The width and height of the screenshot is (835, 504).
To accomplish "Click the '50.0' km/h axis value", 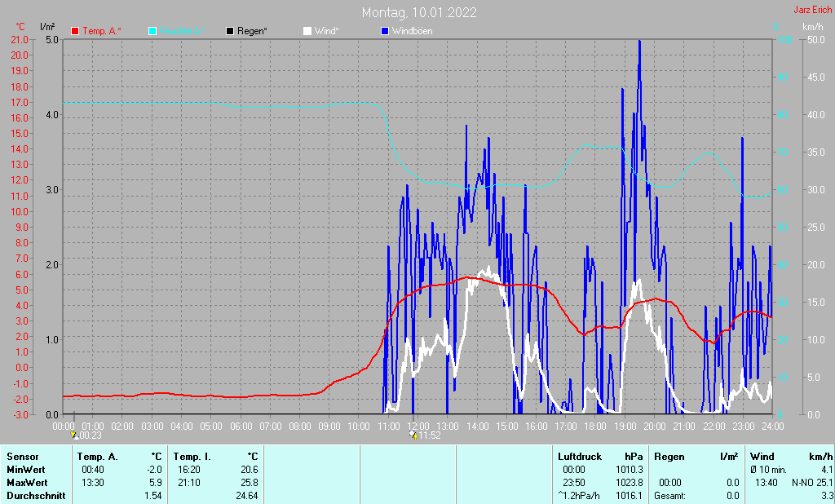I will tap(816, 39).
